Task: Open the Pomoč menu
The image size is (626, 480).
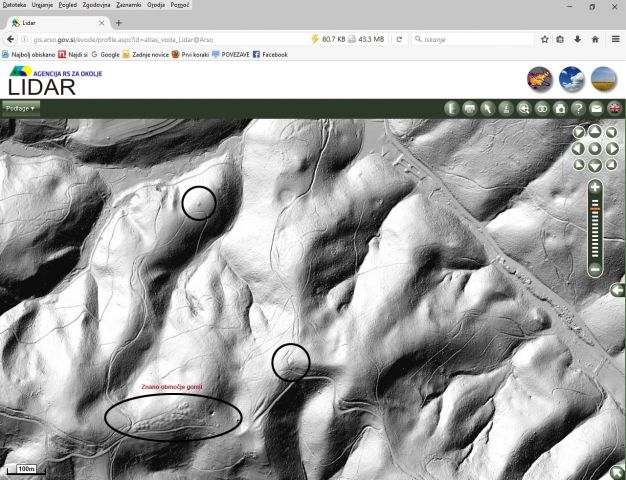Action: [180, 5]
